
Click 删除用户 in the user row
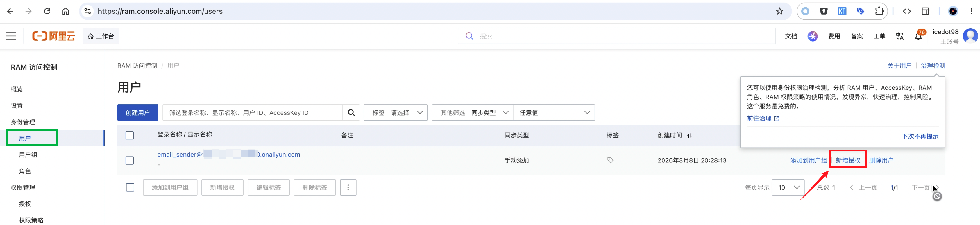point(881,160)
